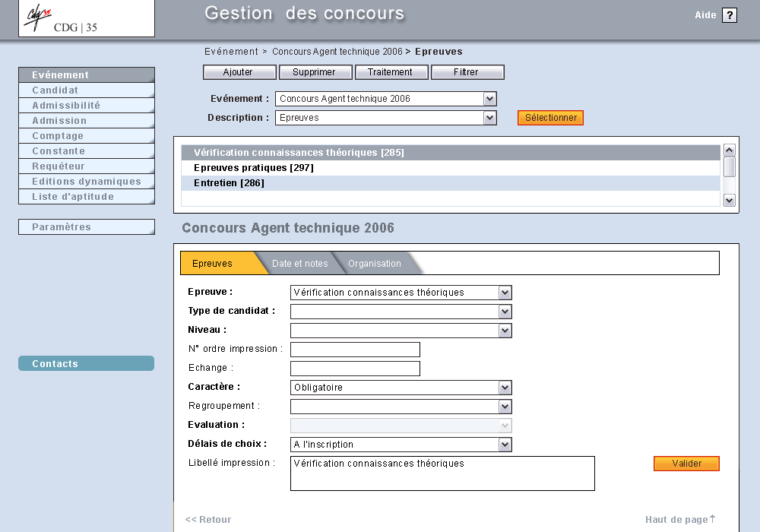
Task: Click the Filtrer button
Action: point(467,72)
